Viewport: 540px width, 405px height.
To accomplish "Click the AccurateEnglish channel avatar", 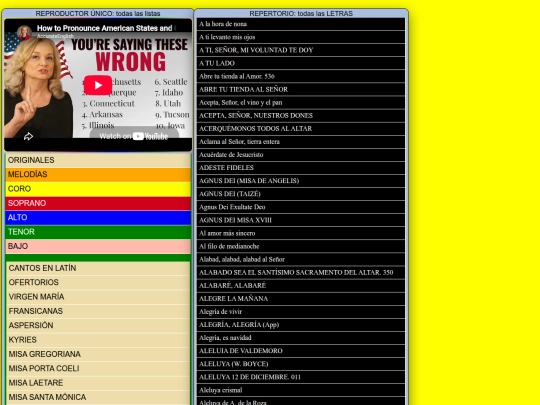I will [24, 32].
